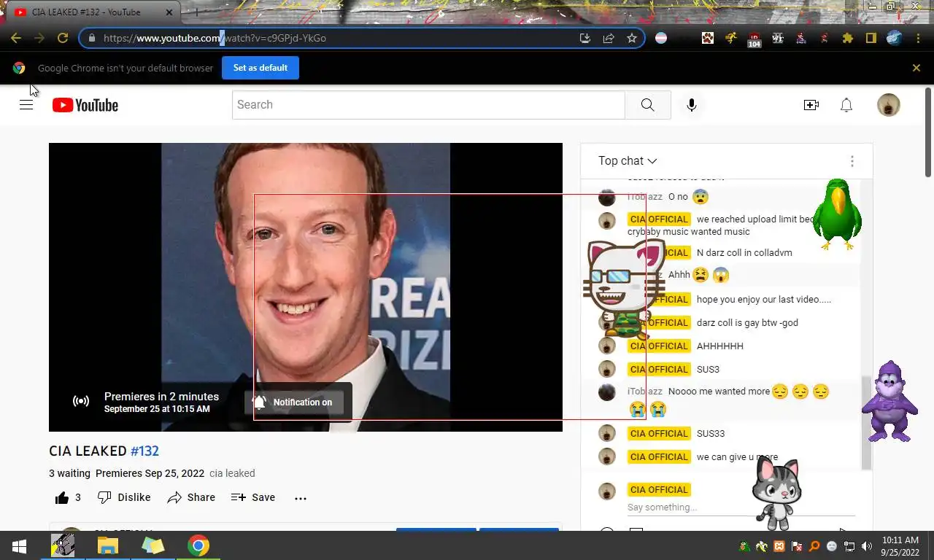Like the video with the thumbs up
This screenshot has width=934, height=560.
click(x=68, y=498)
